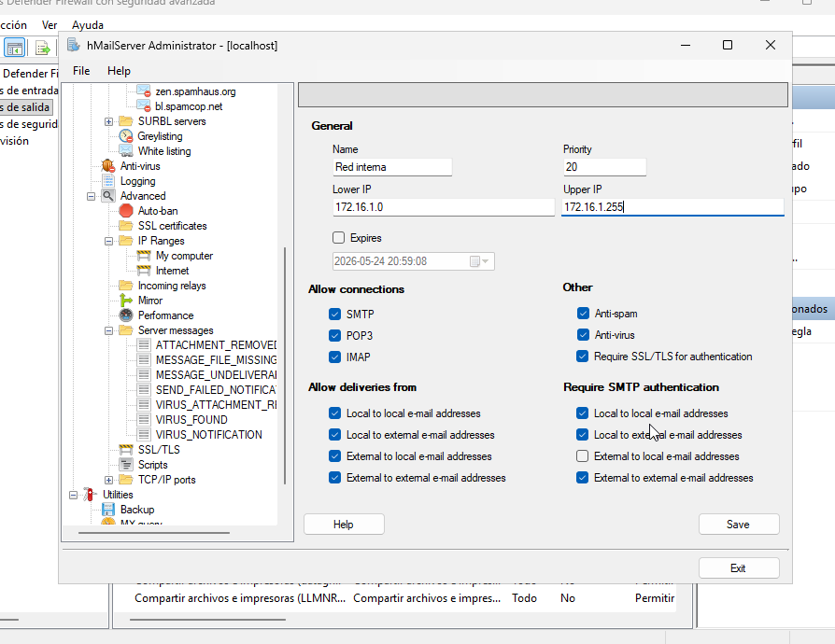Expand the SURBL servers node
The width and height of the screenshot is (835, 644).
pyautogui.click(x=108, y=121)
